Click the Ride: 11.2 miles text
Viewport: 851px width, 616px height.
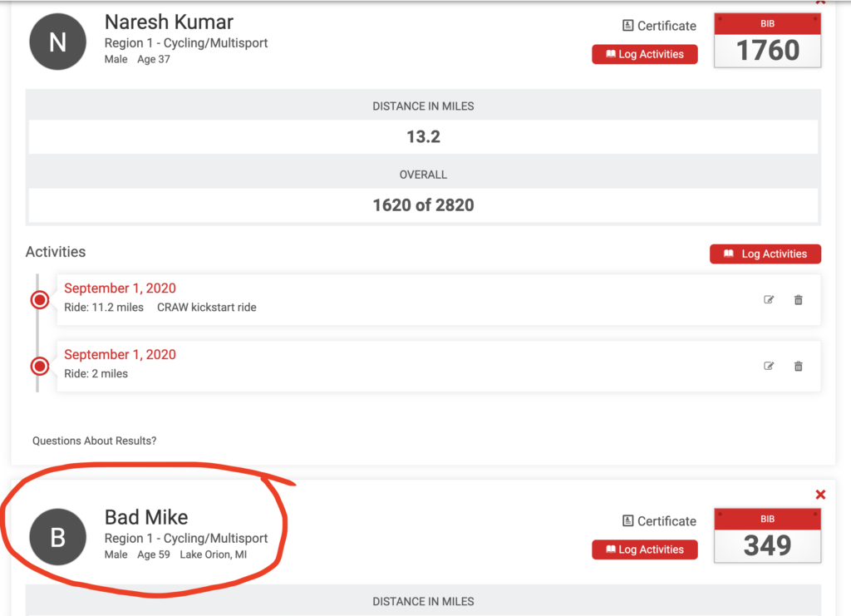point(104,308)
